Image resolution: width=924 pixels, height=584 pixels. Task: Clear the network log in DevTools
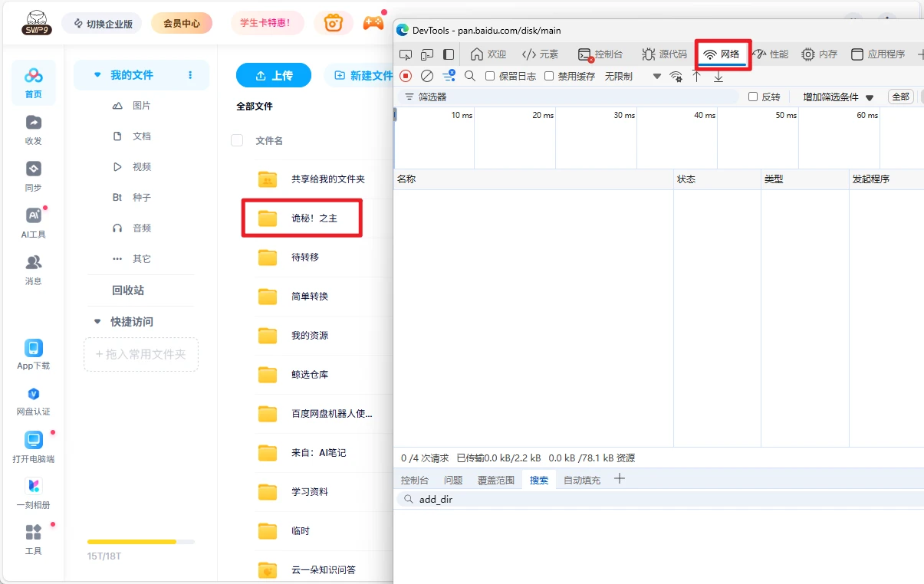click(427, 76)
